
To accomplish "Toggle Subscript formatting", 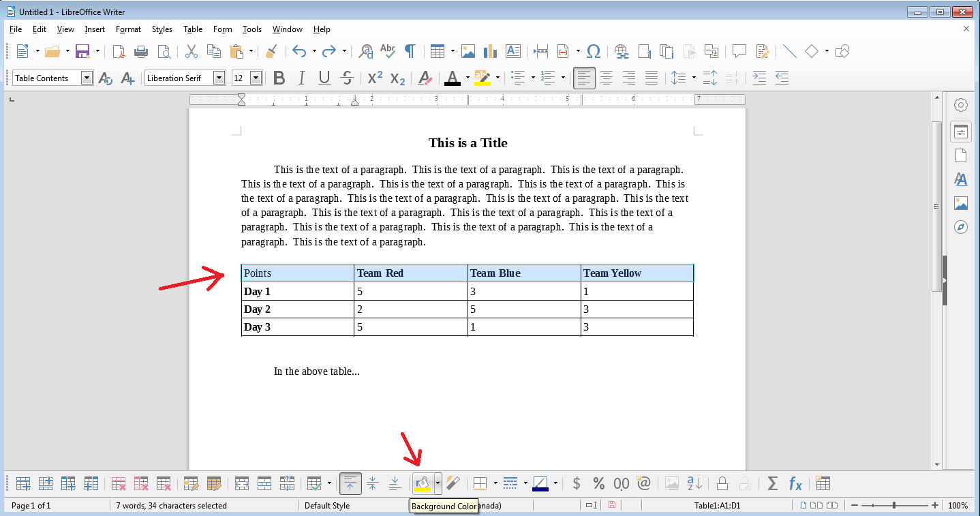I will tap(397, 78).
